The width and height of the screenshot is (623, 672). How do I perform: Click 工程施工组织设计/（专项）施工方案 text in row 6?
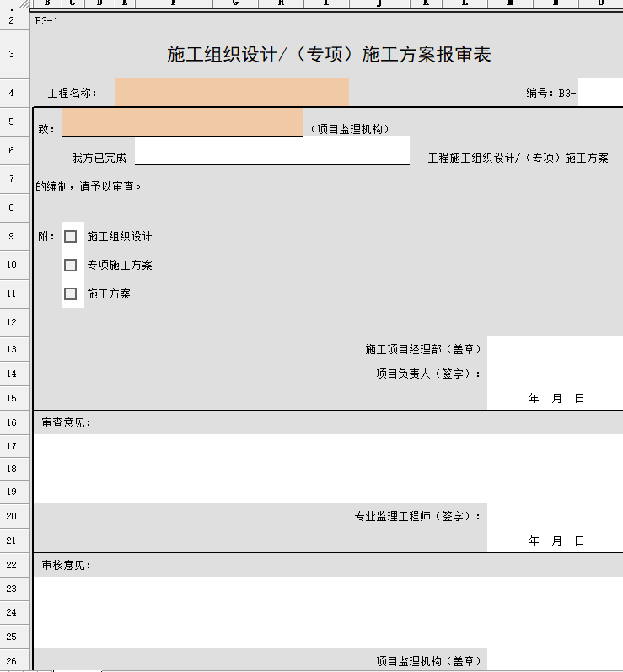tap(518, 158)
